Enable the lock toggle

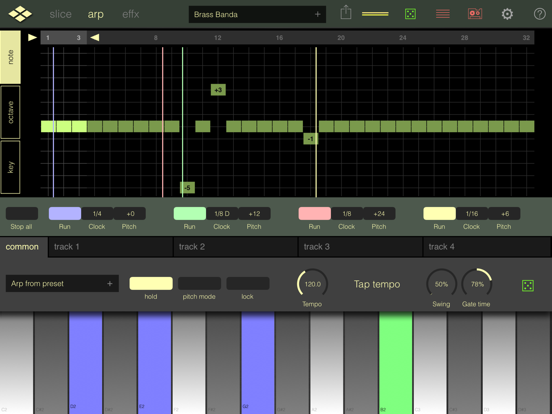[247, 283]
